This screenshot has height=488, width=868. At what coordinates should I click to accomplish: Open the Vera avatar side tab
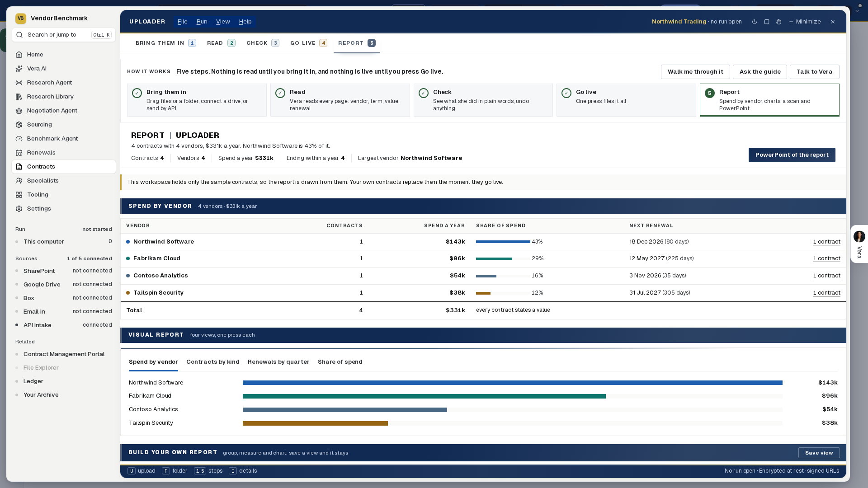[x=859, y=244]
